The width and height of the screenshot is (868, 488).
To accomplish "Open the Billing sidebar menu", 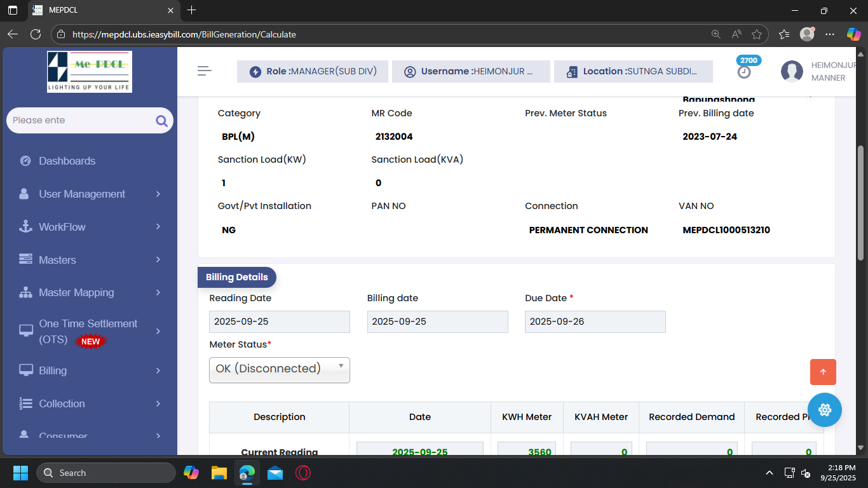I will pos(90,370).
